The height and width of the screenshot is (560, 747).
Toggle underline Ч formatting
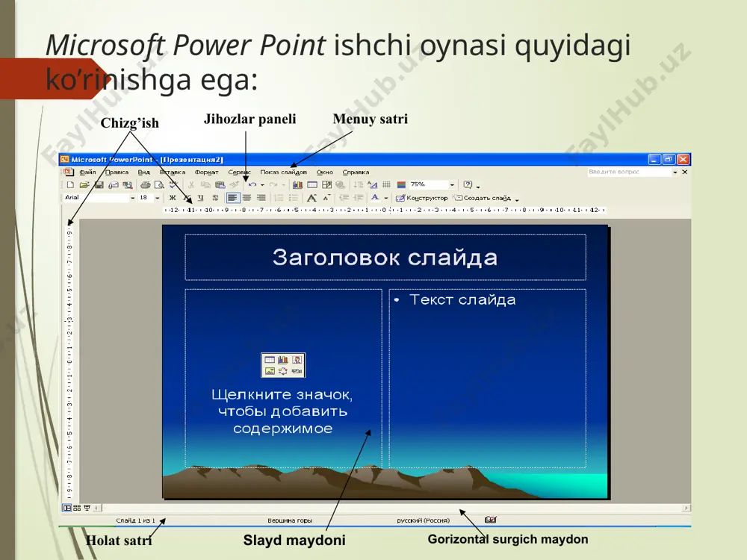coord(200,198)
